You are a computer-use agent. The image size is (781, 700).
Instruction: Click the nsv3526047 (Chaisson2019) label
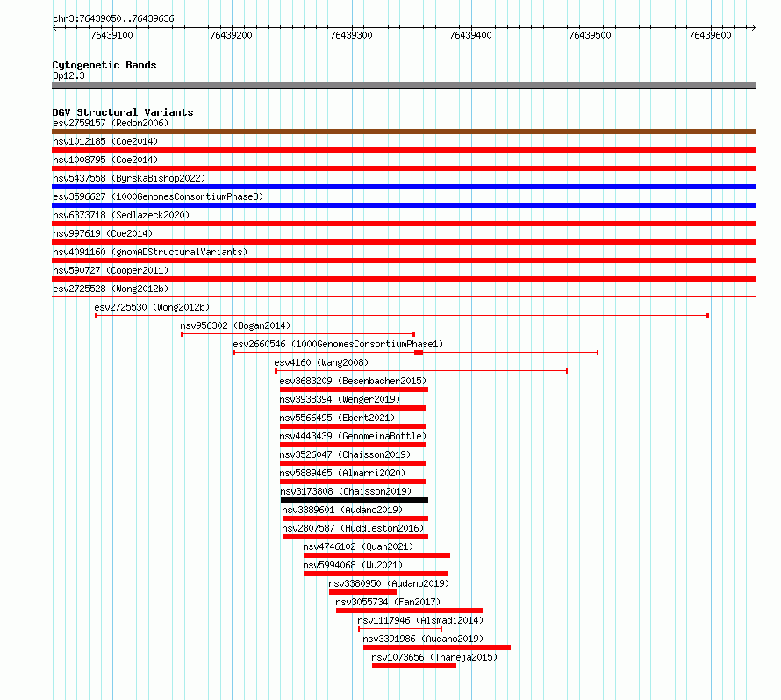(345, 454)
